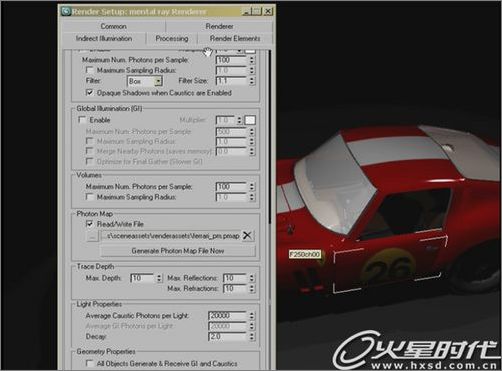Adjust the Max. Reflections spinner

(x=252, y=278)
